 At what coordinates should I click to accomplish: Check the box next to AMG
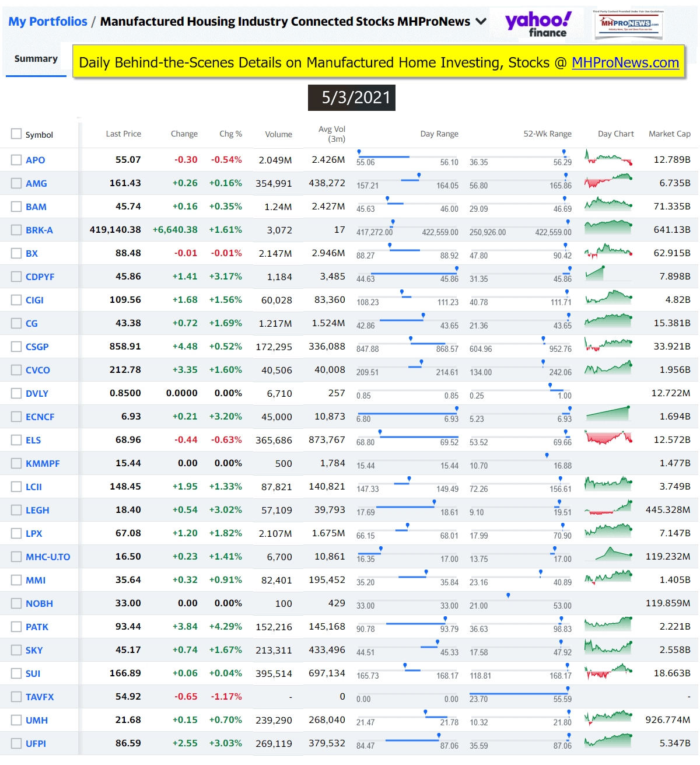tap(16, 183)
